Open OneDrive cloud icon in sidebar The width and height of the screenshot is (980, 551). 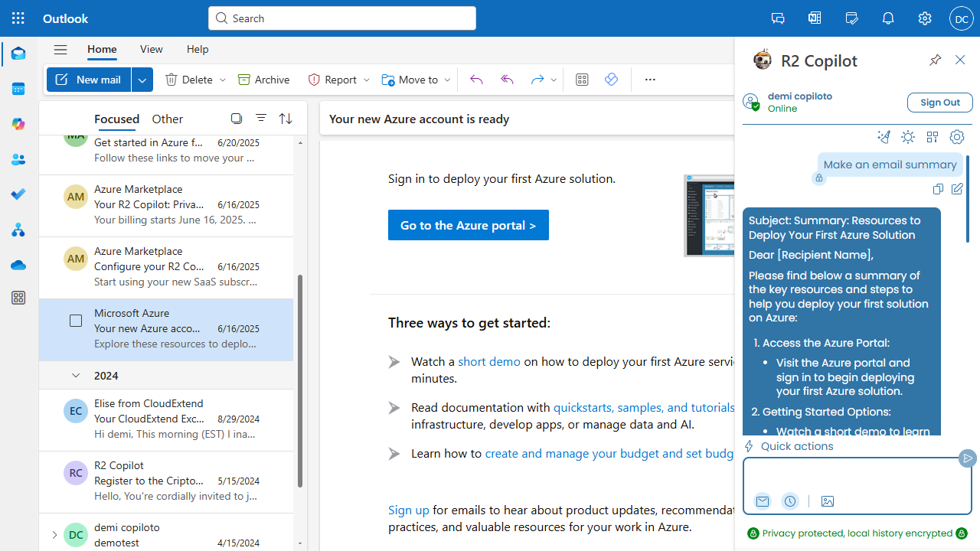tap(18, 265)
